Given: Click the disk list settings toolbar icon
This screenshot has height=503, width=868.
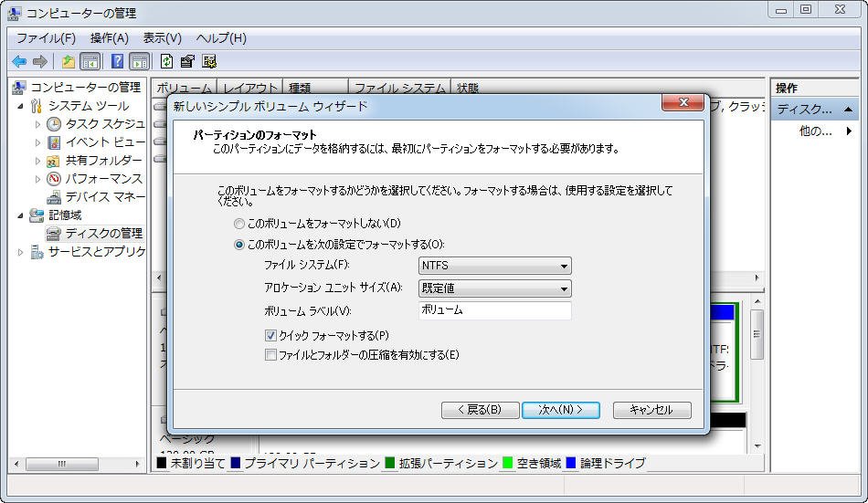Looking at the screenshot, I should pyautogui.click(x=208, y=61).
